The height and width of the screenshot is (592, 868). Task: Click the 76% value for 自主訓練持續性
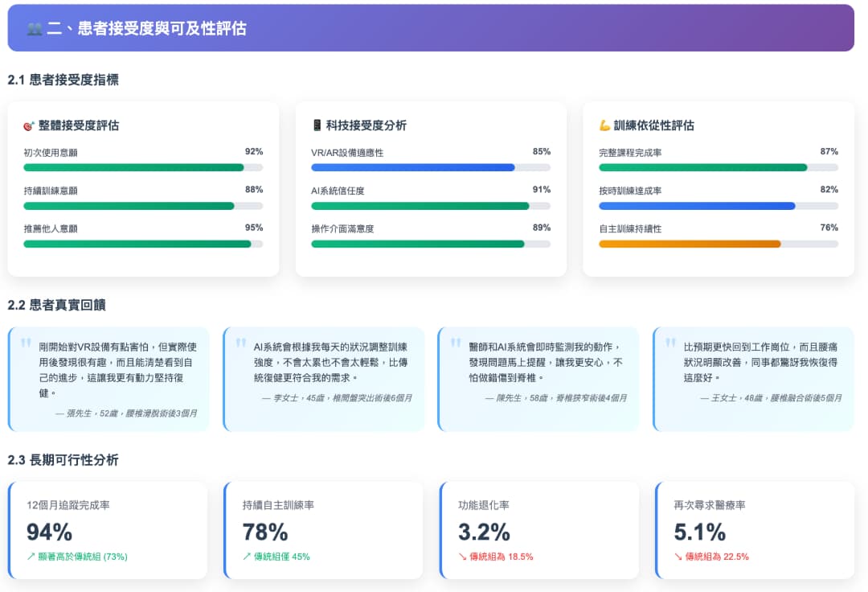(829, 228)
